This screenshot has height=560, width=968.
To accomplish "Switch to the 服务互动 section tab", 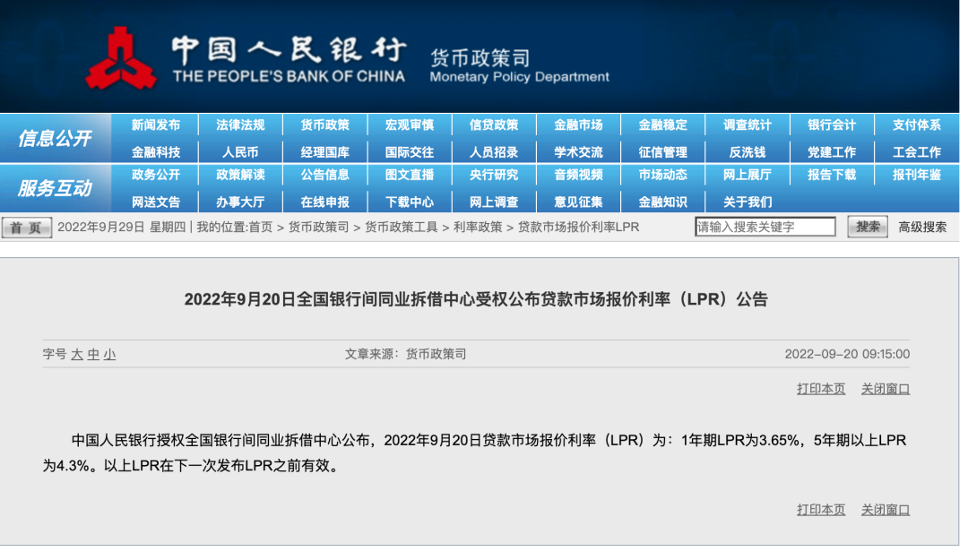I will (x=55, y=188).
